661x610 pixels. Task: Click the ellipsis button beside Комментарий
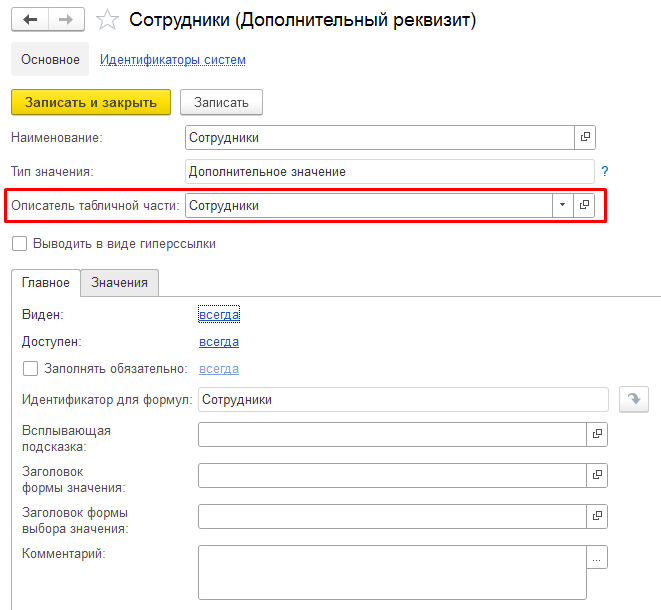[x=598, y=558]
